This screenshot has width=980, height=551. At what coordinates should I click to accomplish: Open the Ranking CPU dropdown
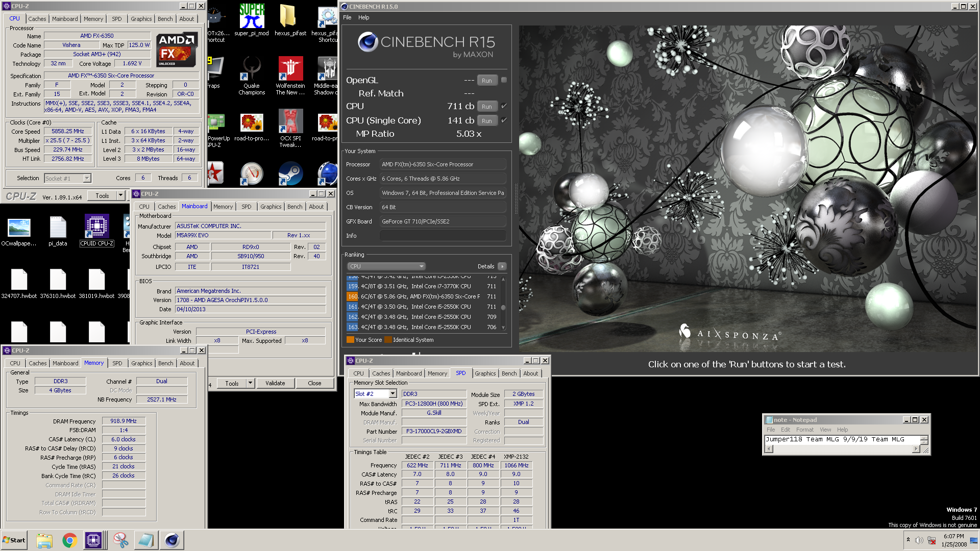[x=386, y=266]
